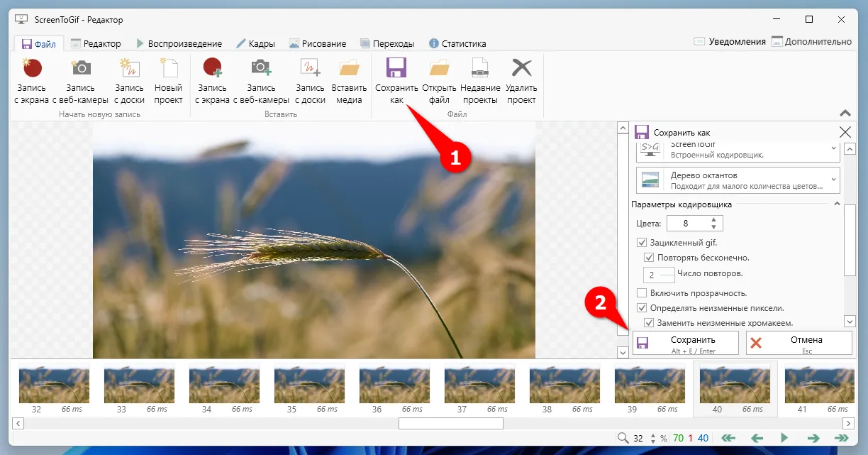Create a new project
The width and height of the screenshot is (868, 455).
pos(169,68)
